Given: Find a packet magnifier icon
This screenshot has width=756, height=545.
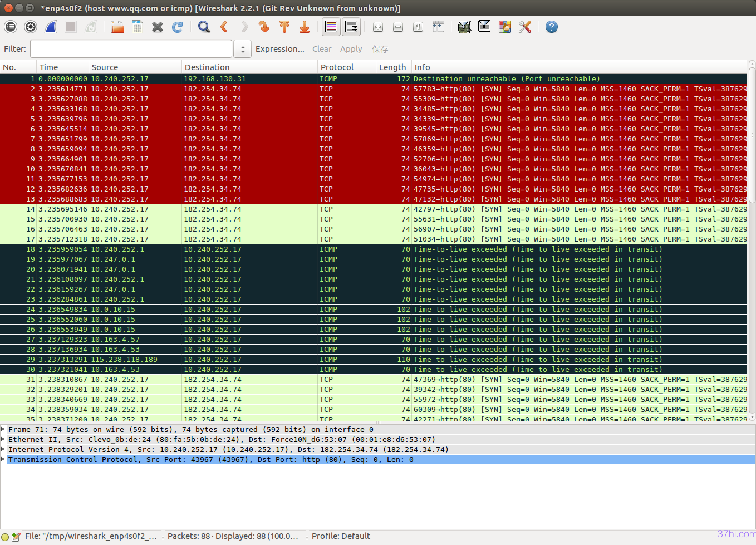Looking at the screenshot, I should (204, 27).
